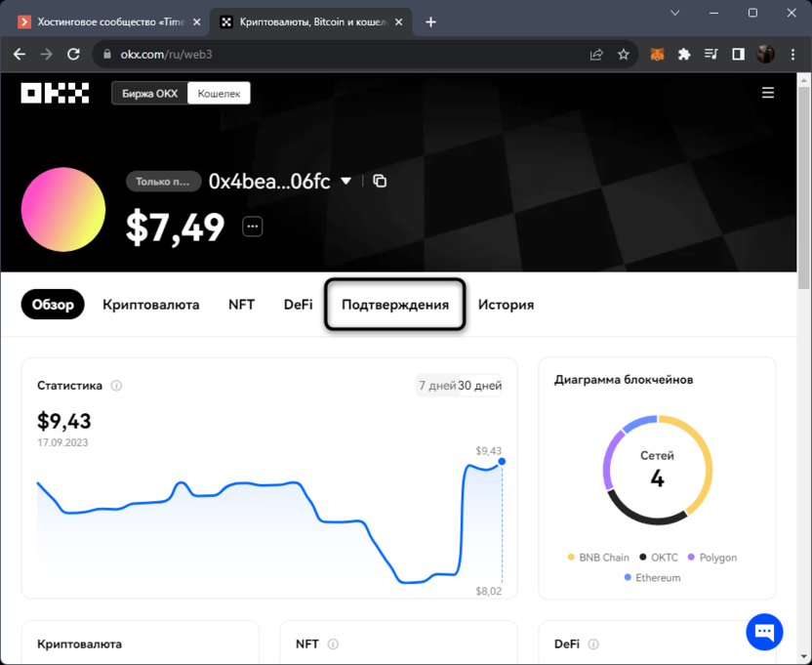Click the 0x4bea...06fc wallet address
The image size is (812, 665).
269,182
